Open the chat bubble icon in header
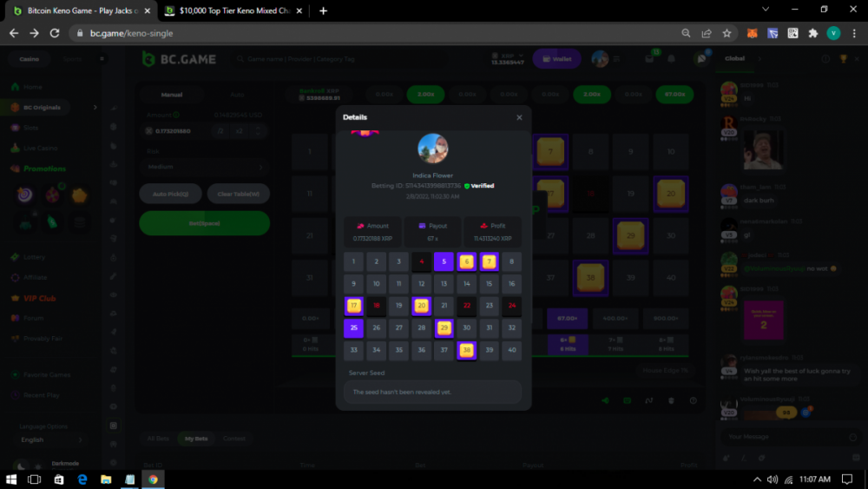Image resolution: width=868 pixels, height=489 pixels. point(700,59)
